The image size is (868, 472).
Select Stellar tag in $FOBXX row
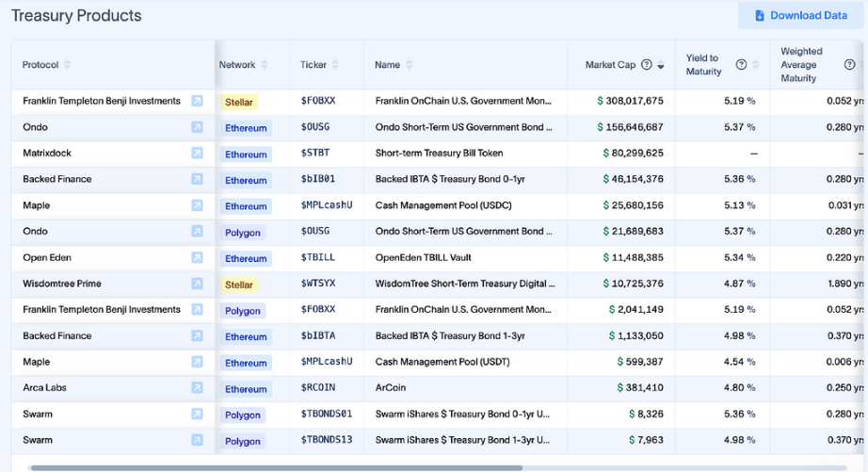[x=238, y=102]
